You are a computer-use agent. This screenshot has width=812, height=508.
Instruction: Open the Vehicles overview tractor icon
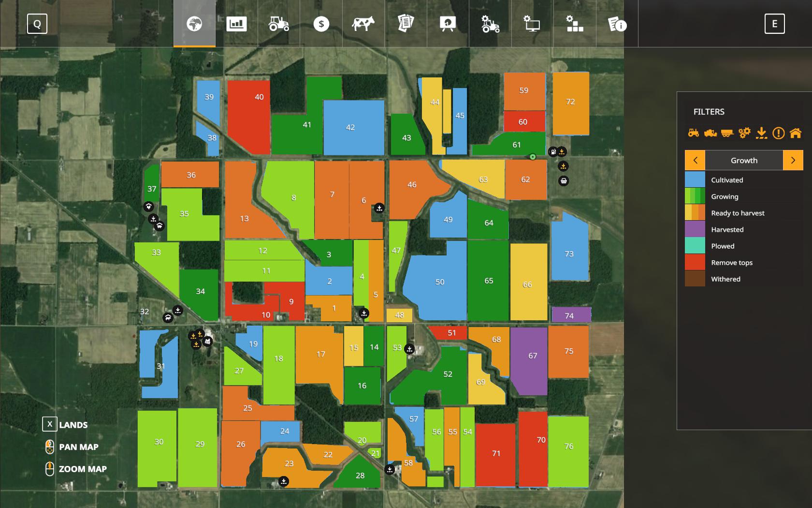coord(279,24)
